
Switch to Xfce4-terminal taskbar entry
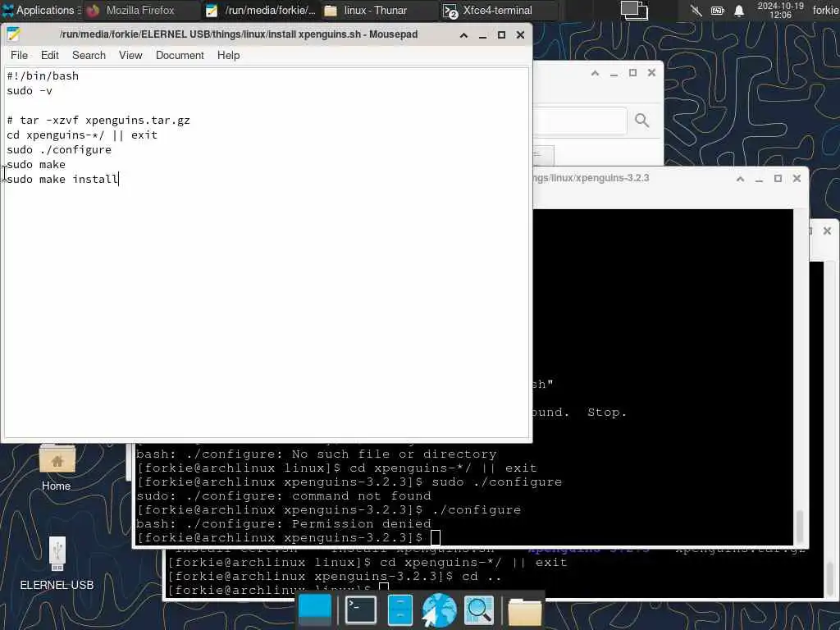497,10
